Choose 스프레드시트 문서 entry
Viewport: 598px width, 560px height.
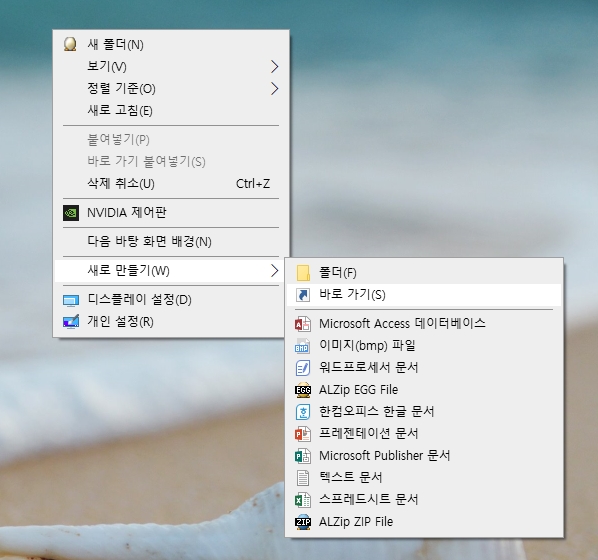pyautogui.click(x=424, y=500)
